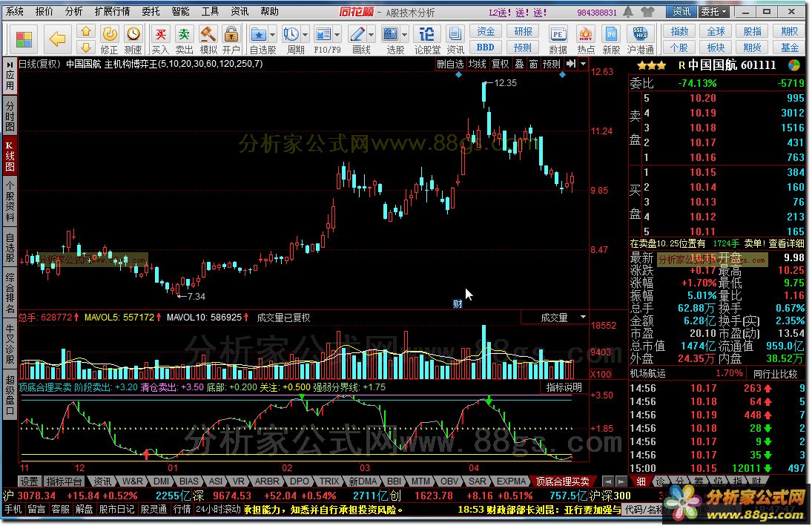Viewport: 812px width, 526px height.
Task: Go back with the yellow left arrow
Action: pos(57,39)
